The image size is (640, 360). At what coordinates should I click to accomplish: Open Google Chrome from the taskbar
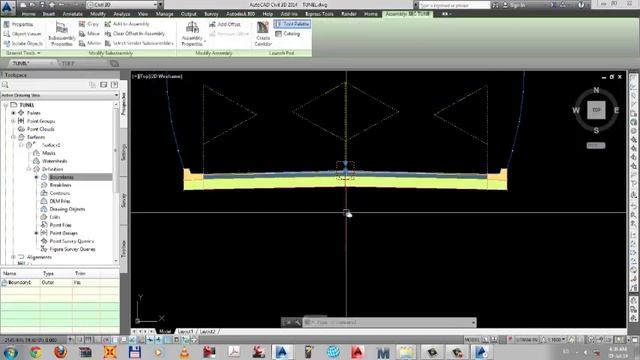click(36, 352)
